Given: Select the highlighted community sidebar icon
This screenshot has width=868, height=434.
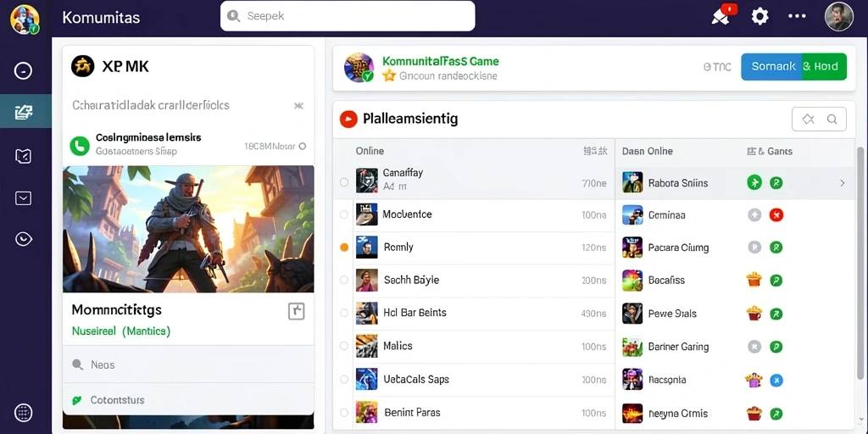Looking at the screenshot, I should click(23, 111).
